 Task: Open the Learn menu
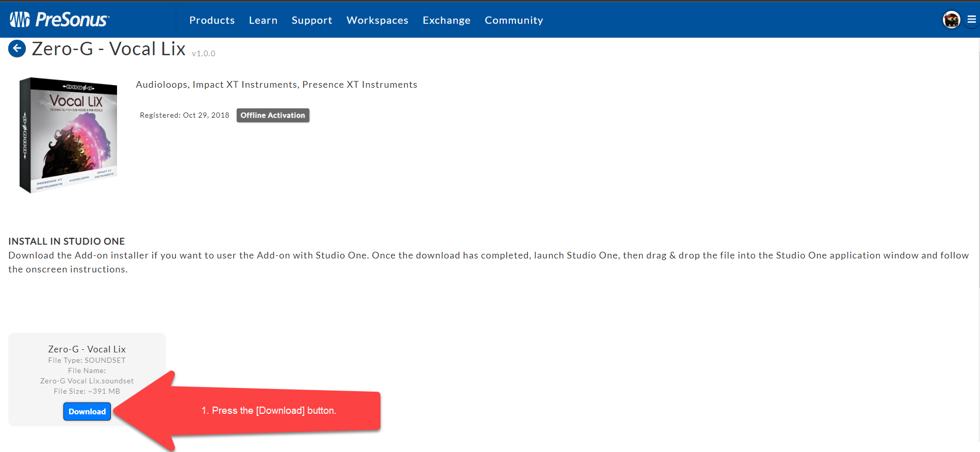[x=263, y=20]
